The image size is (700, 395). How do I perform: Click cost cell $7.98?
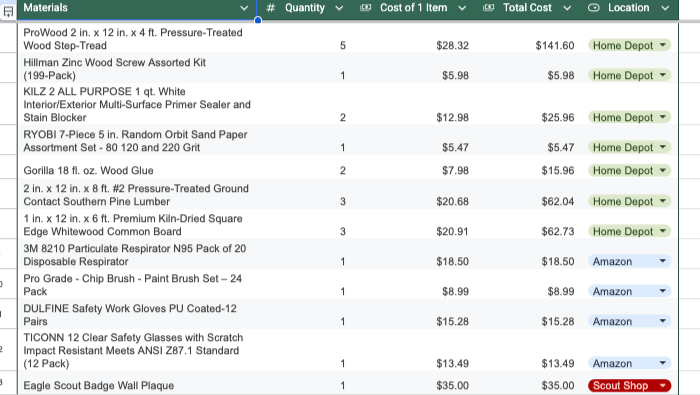click(455, 170)
